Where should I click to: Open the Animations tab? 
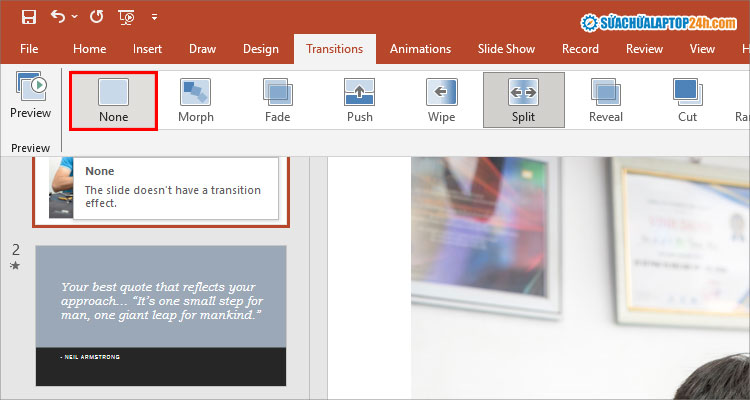420,49
